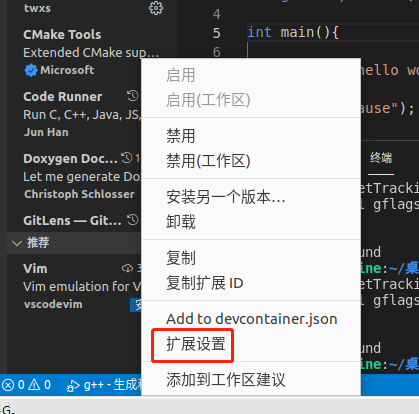Click the g++ - 生成 status bar entry
The width and height of the screenshot is (419, 414).
[x=112, y=385]
